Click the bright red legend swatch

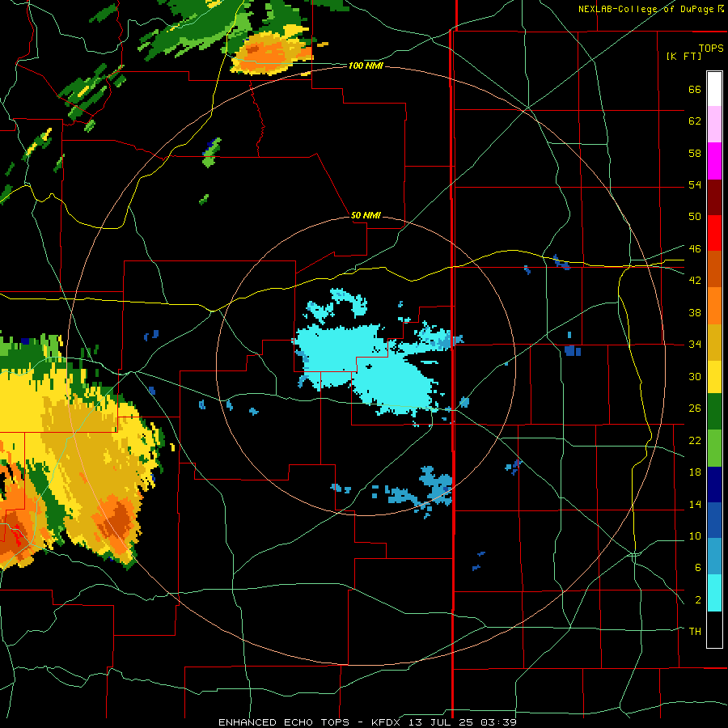(x=714, y=233)
